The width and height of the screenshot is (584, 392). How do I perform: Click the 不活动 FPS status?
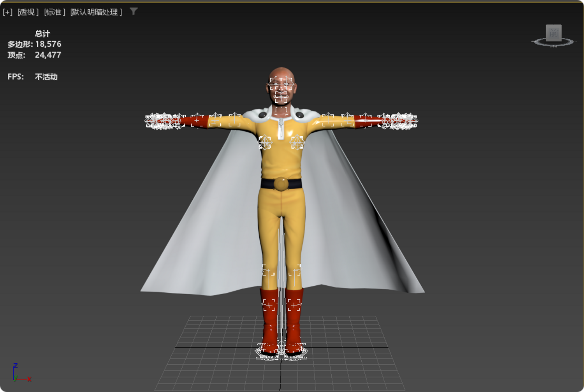(x=46, y=77)
